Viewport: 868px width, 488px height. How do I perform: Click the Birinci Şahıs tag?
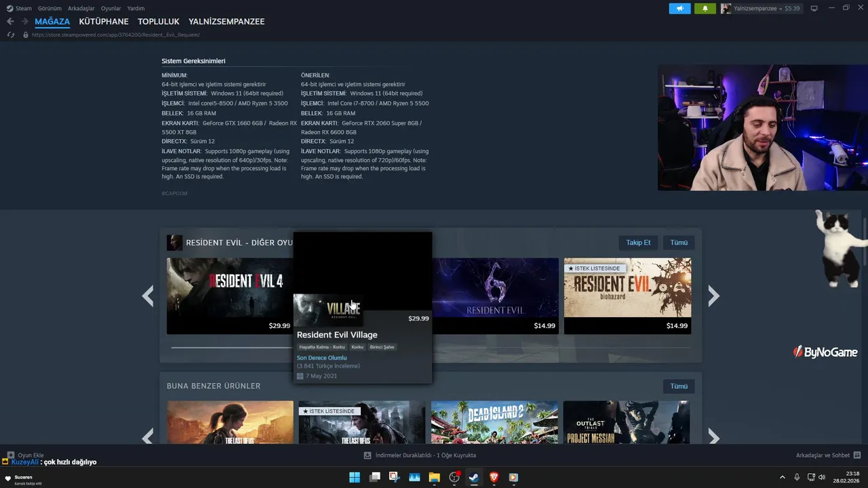pyautogui.click(x=382, y=347)
